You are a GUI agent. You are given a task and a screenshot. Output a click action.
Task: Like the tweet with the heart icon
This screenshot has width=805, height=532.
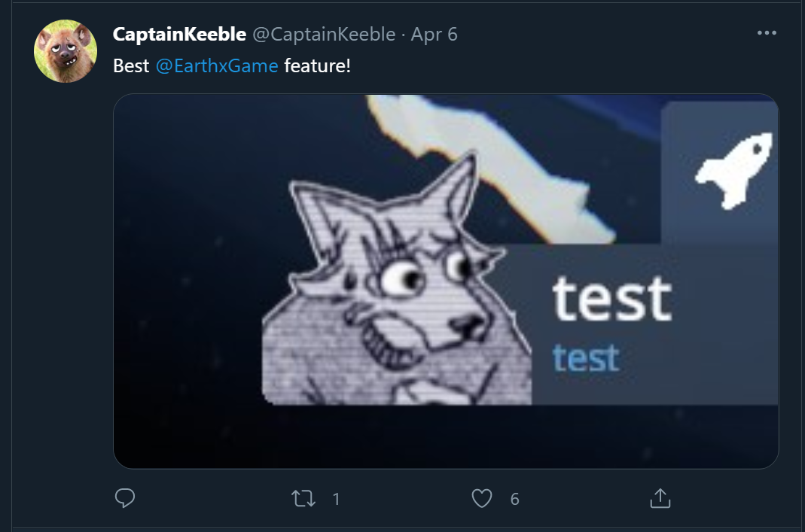click(x=481, y=499)
